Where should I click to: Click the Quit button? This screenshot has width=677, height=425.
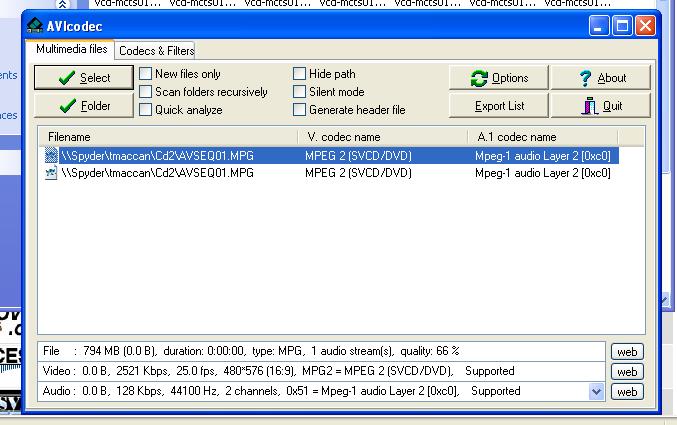coord(601,106)
